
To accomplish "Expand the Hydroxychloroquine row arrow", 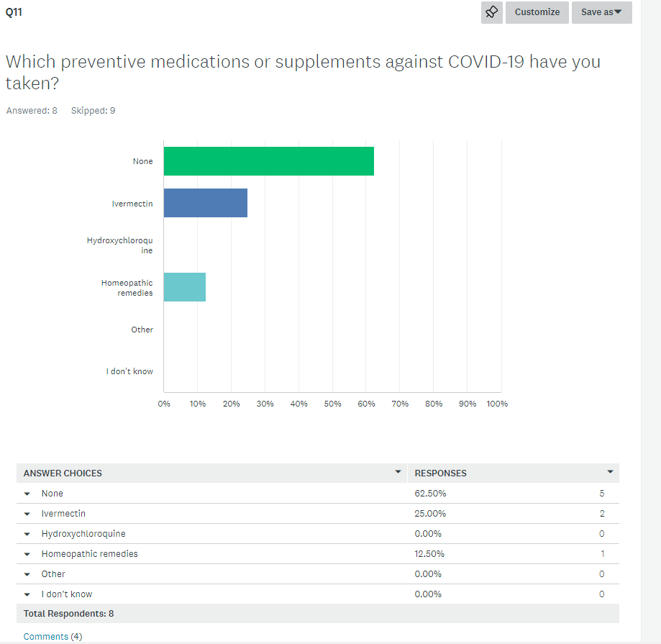I will pyautogui.click(x=27, y=534).
